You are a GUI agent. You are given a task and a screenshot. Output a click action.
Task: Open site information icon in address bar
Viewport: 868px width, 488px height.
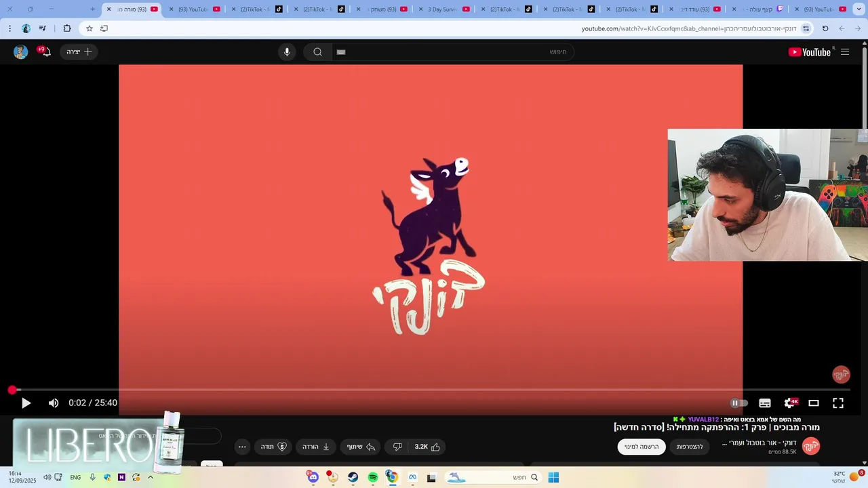[x=806, y=28]
